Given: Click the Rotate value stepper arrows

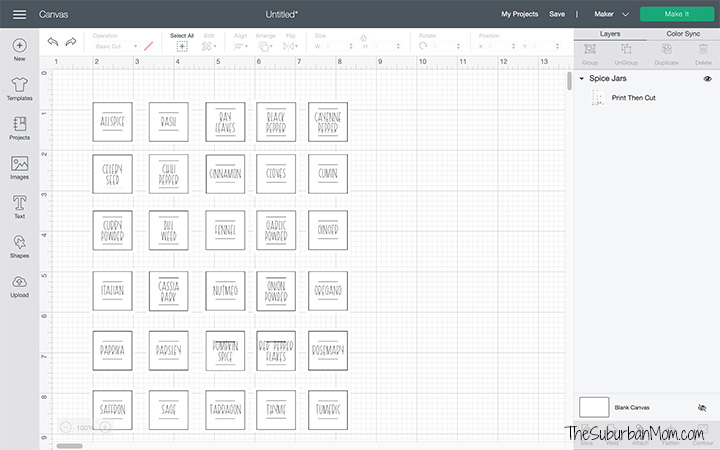Looking at the screenshot, I should click(458, 46).
